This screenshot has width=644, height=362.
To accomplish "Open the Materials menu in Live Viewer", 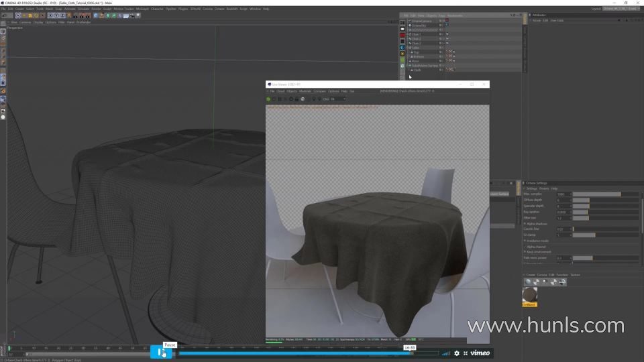I will point(305,91).
